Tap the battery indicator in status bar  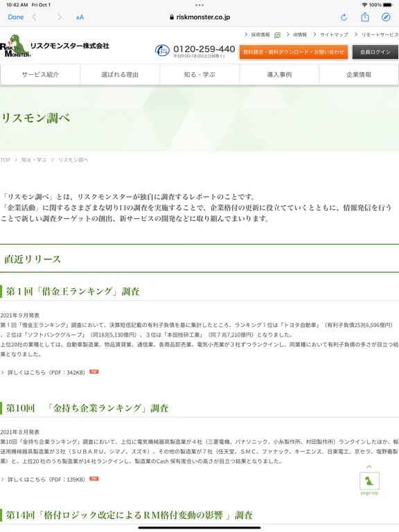[387, 5]
